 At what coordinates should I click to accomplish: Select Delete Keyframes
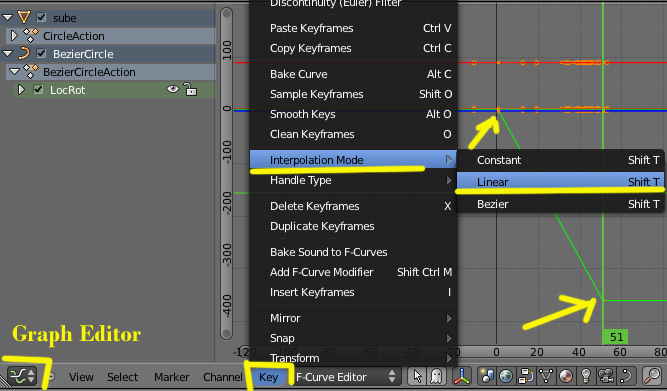[x=353, y=206]
